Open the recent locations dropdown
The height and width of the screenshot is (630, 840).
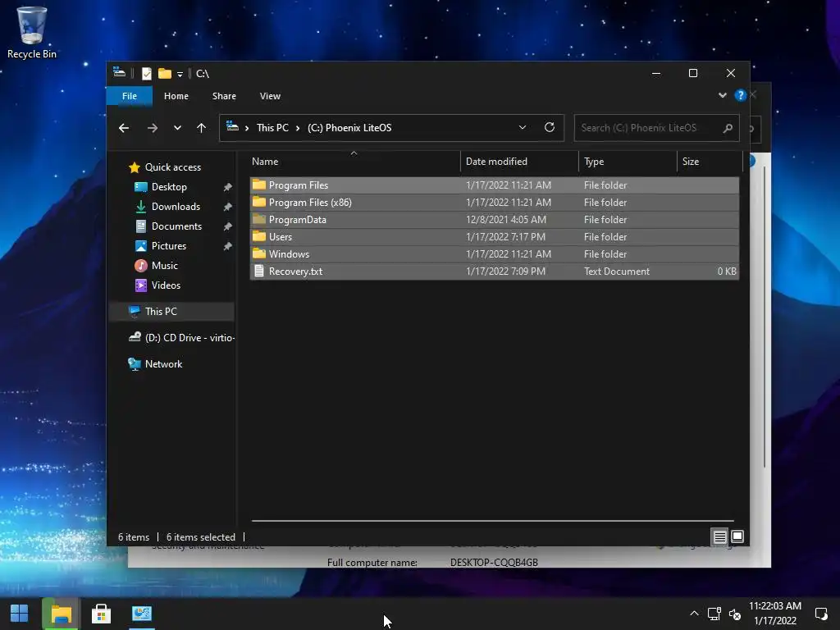pos(177,127)
